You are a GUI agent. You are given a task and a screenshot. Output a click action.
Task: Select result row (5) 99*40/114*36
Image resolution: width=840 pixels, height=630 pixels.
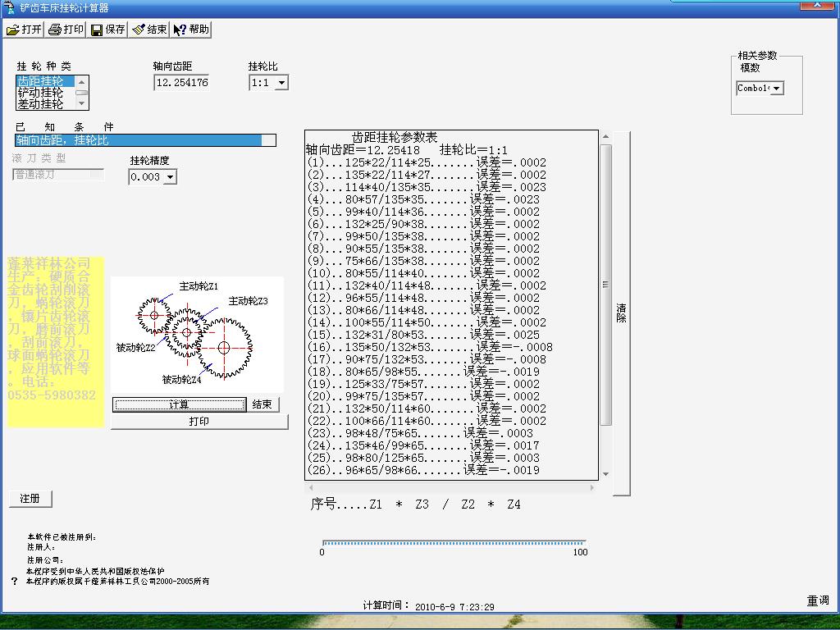(x=423, y=212)
